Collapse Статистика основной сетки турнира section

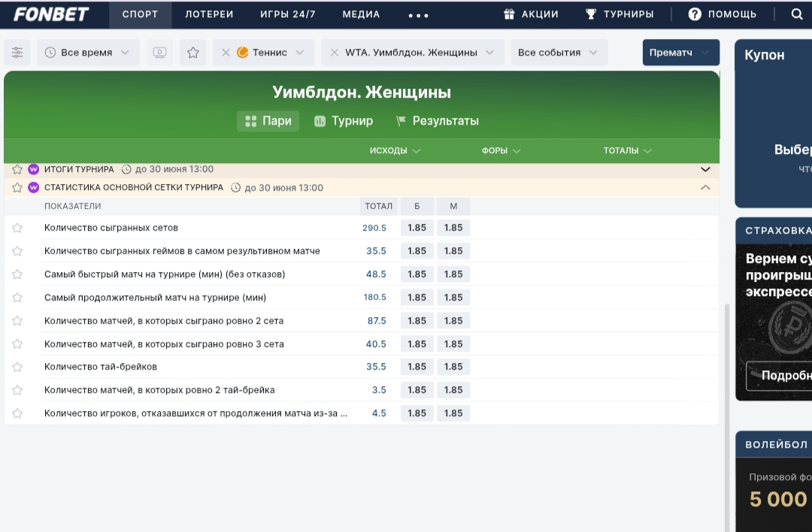pyautogui.click(x=704, y=188)
